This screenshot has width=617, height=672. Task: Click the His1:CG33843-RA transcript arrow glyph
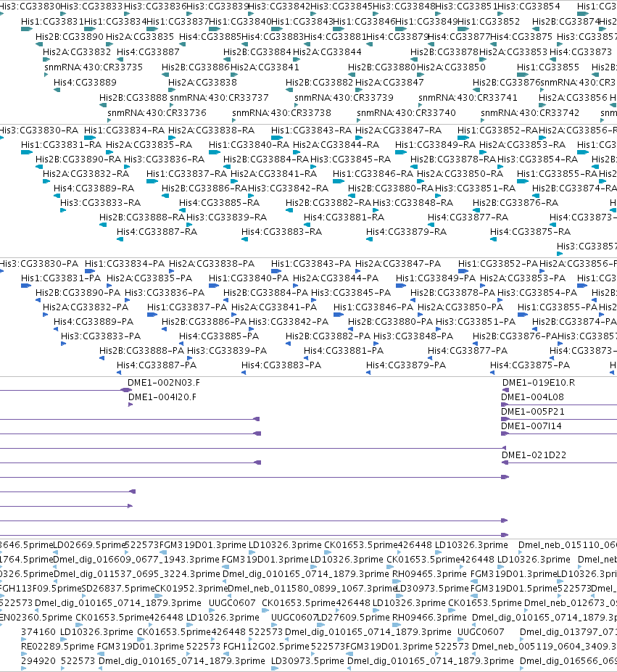[277, 138]
